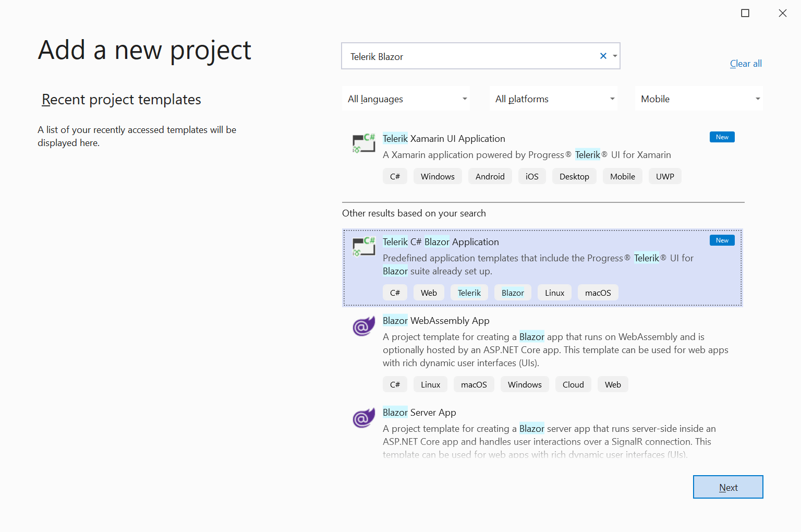Click the Cloud tag under Blazor WebAssembly App
Screen dimensions: 801x532
pyautogui.click(x=573, y=384)
